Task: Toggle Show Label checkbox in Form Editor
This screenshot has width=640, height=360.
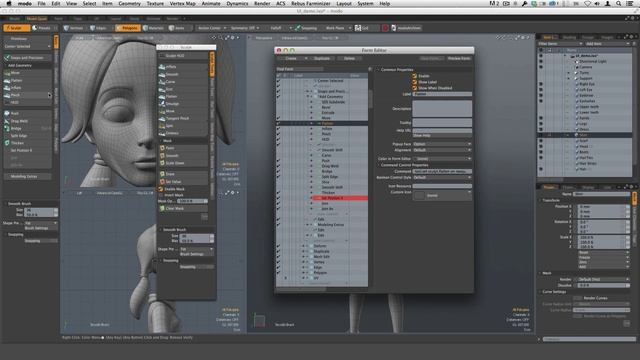Action: [415, 82]
